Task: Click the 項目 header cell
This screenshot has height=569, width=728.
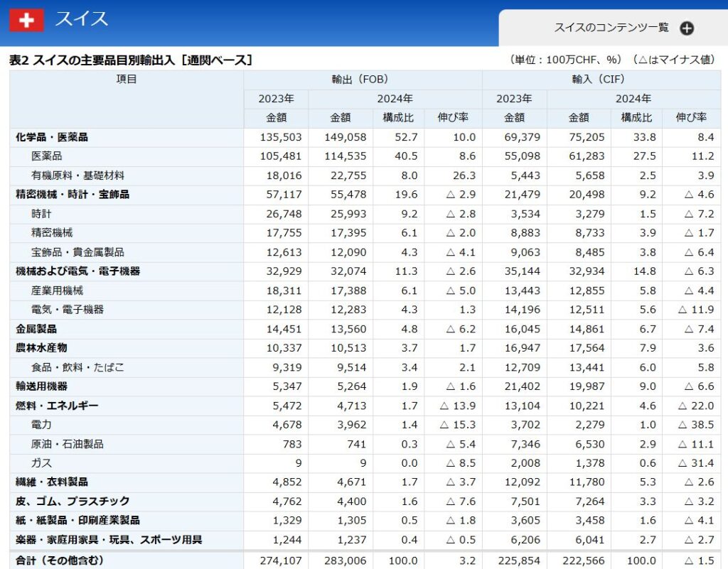Action: pos(127,80)
